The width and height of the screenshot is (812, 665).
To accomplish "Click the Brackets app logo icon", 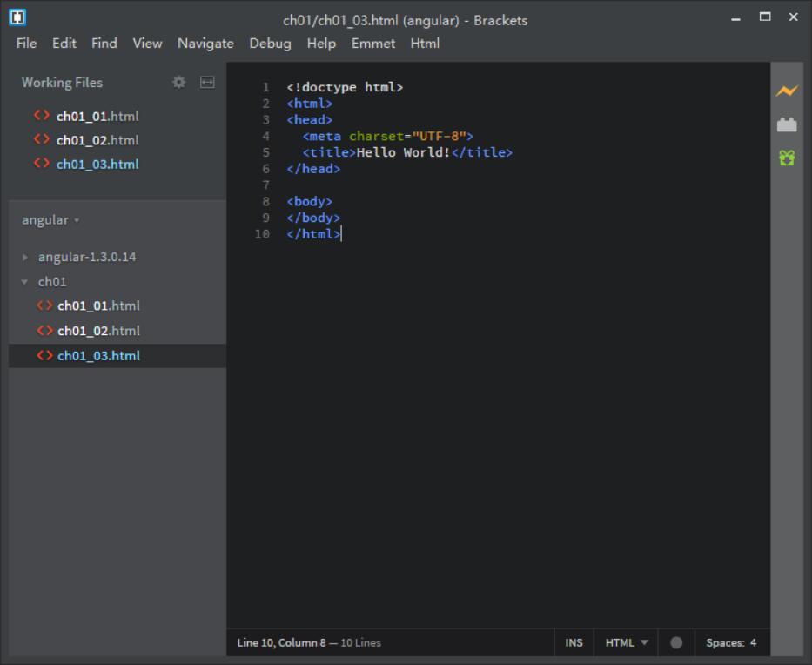I will [x=17, y=17].
